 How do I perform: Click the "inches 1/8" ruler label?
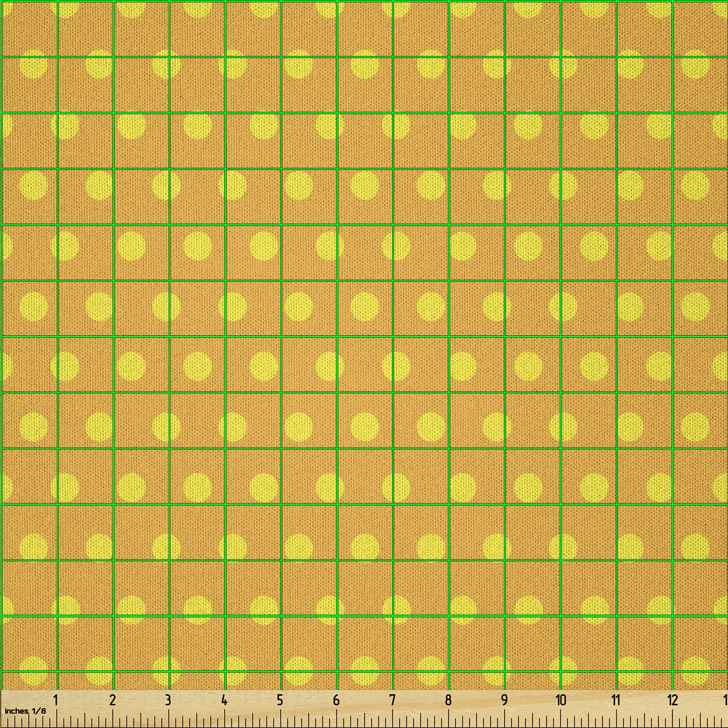tap(25, 711)
